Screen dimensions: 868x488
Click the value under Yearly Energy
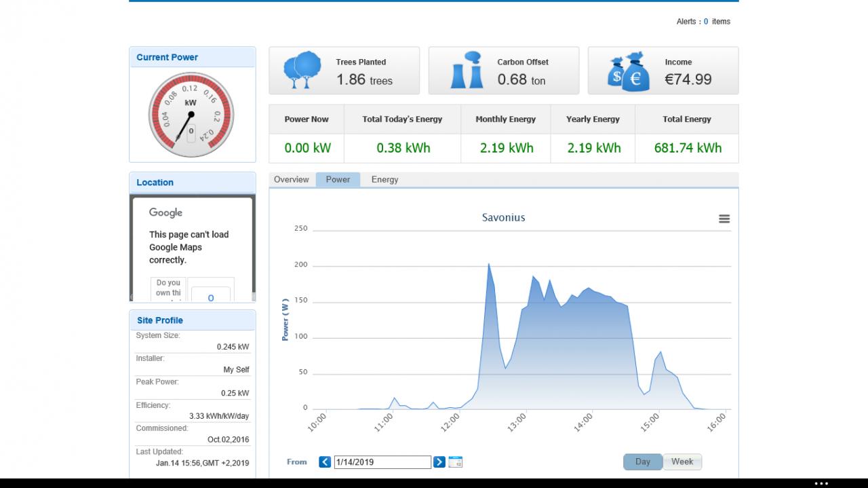(593, 148)
